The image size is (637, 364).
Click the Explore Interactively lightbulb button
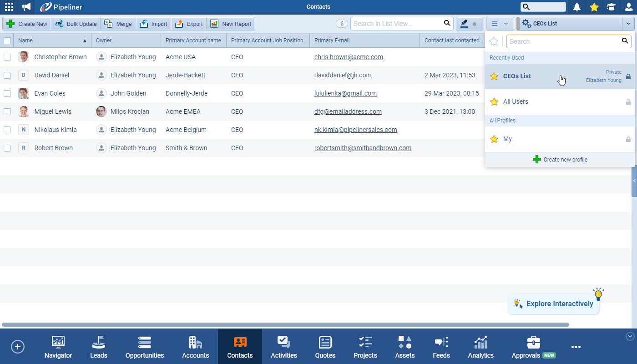click(x=554, y=304)
